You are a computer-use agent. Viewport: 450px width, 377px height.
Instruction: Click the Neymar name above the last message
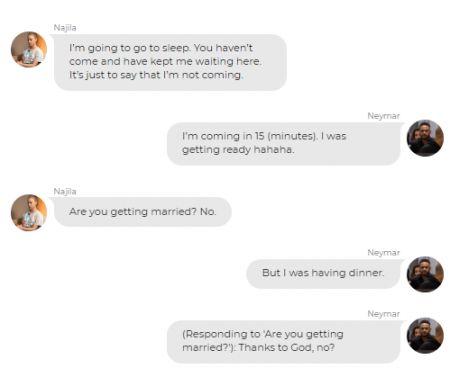(x=383, y=314)
